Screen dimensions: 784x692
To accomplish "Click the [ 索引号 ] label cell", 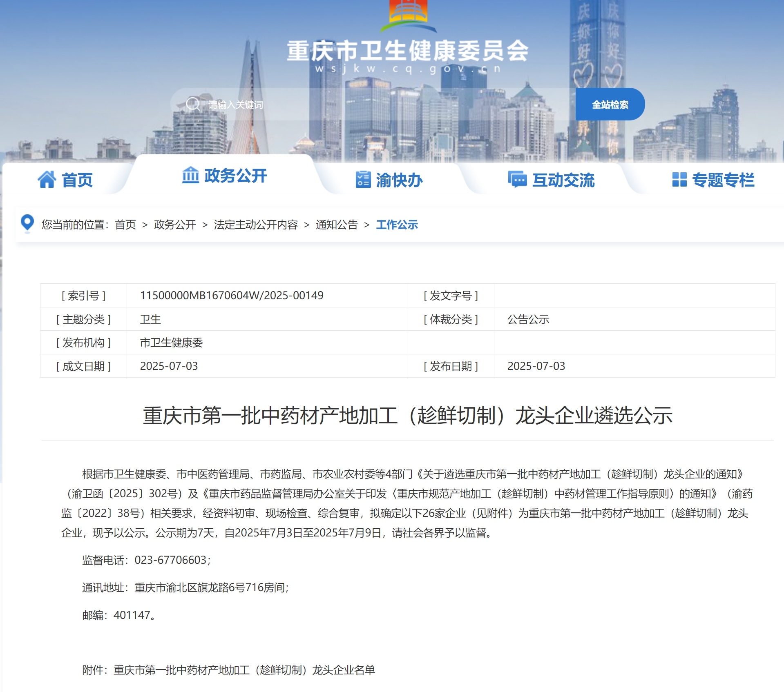I will coord(84,295).
